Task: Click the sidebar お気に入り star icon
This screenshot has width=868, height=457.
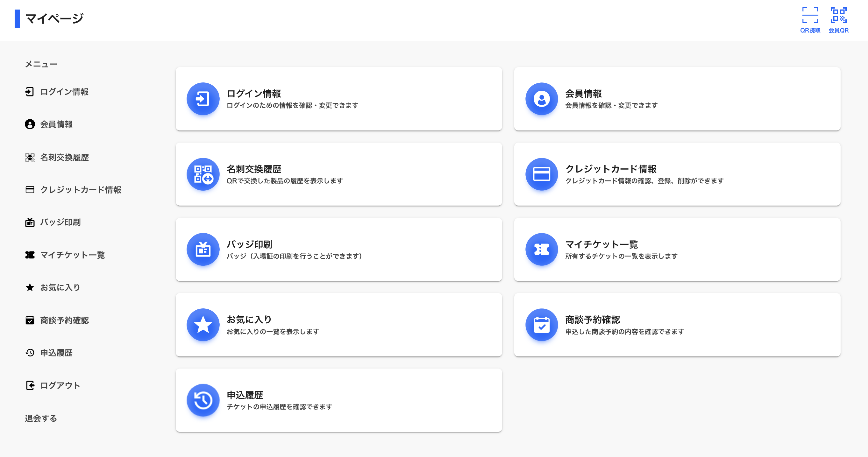Action: point(30,287)
